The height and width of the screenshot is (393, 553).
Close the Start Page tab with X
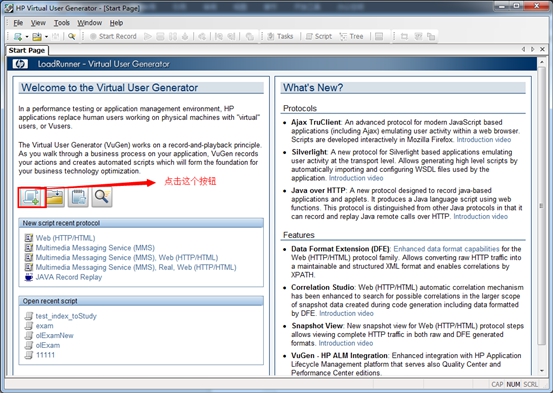click(542, 49)
